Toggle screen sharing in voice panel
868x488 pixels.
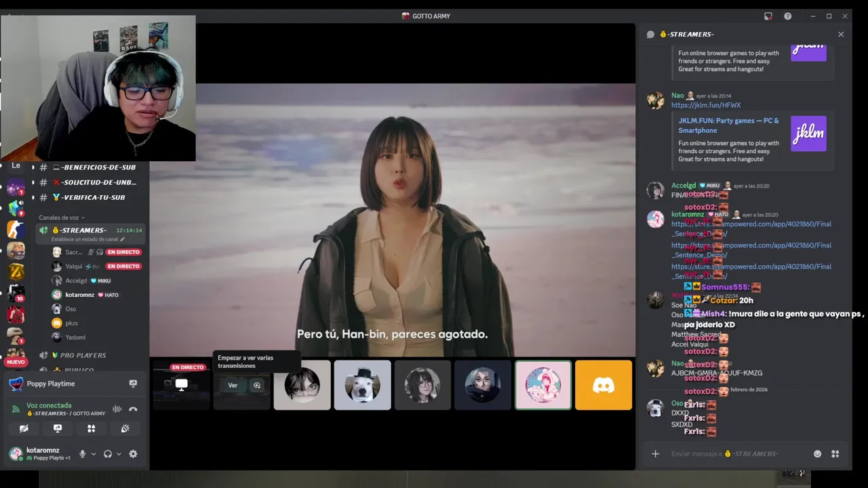58,428
